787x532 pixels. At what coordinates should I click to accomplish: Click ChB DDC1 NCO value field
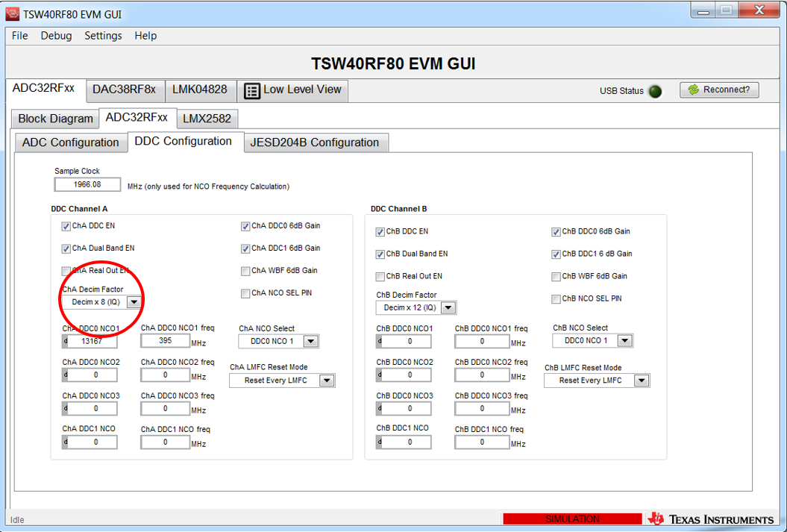tap(407, 442)
